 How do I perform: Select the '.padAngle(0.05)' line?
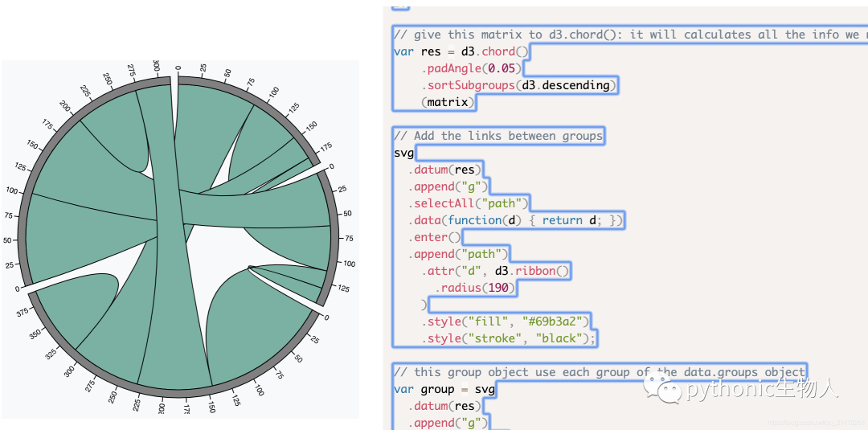point(471,68)
